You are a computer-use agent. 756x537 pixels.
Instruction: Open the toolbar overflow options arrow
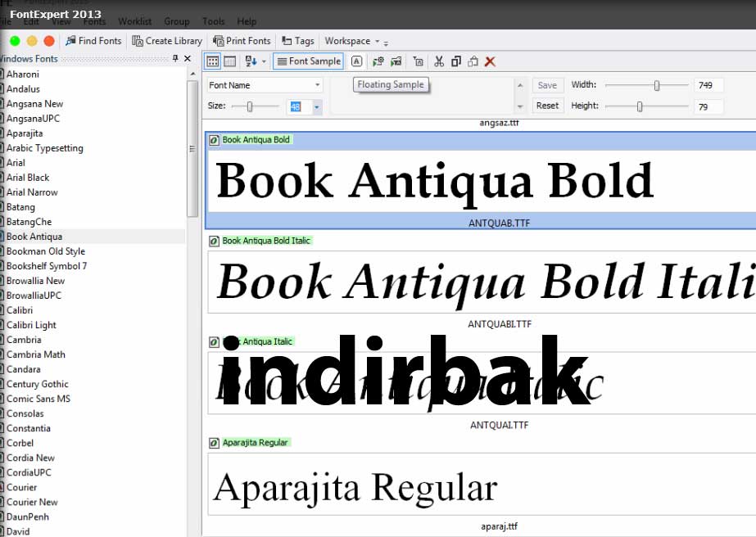pyautogui.click(x=387, y=43)
